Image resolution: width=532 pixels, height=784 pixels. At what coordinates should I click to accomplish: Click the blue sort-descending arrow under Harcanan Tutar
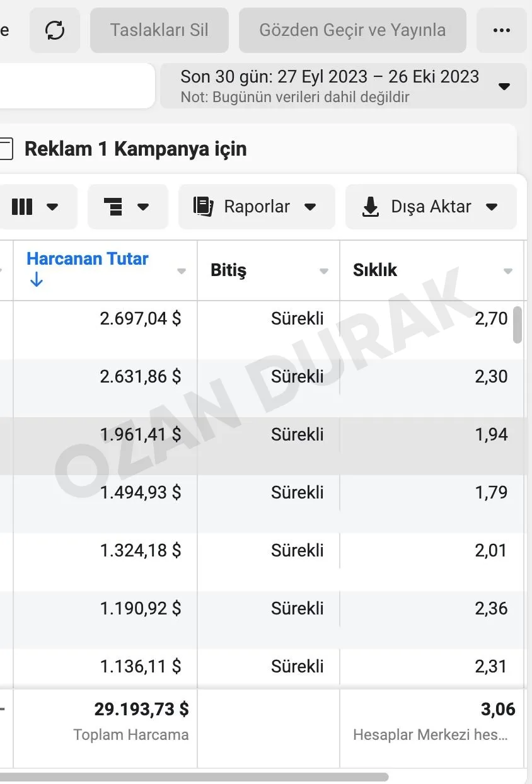pos(36,280)
